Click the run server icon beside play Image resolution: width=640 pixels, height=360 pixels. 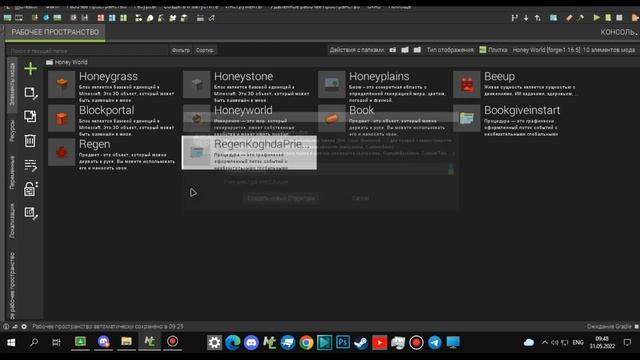(x=608, y=18)
